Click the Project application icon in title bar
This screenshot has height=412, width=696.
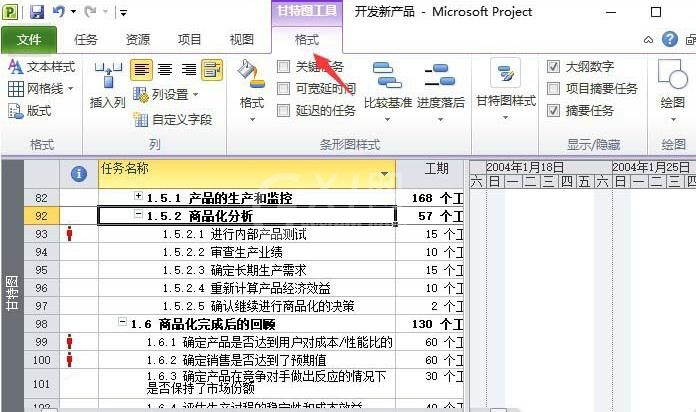[x=10, y=12]
